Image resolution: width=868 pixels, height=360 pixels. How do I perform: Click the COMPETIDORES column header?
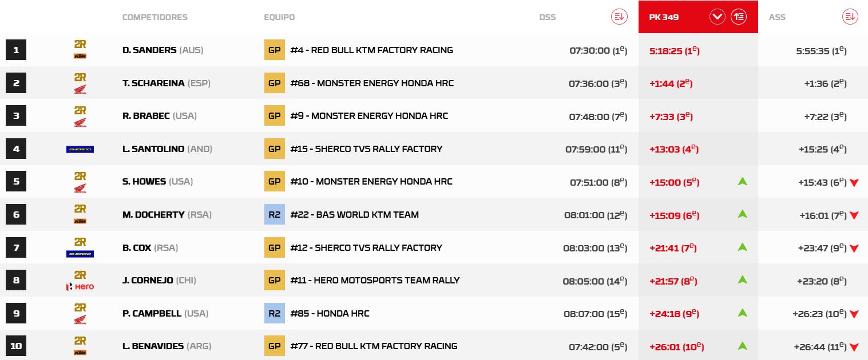tap(154, 17)
